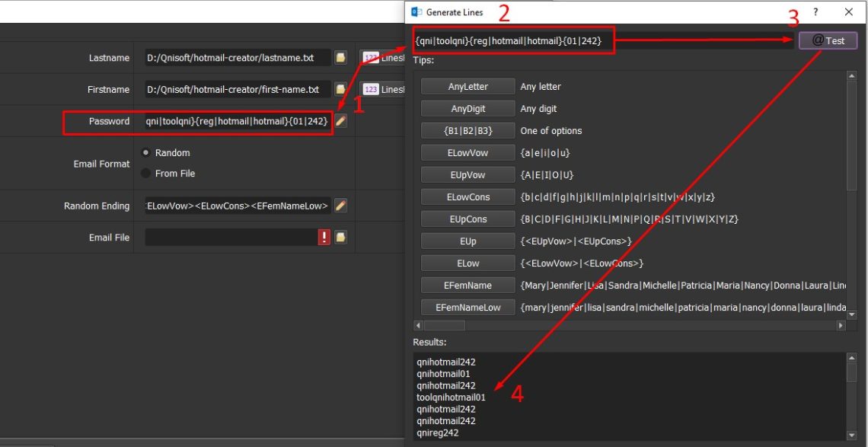Insert the AnyDigit pattern token
Viewport: 868px width, 447px height.
tap(468, 109)
